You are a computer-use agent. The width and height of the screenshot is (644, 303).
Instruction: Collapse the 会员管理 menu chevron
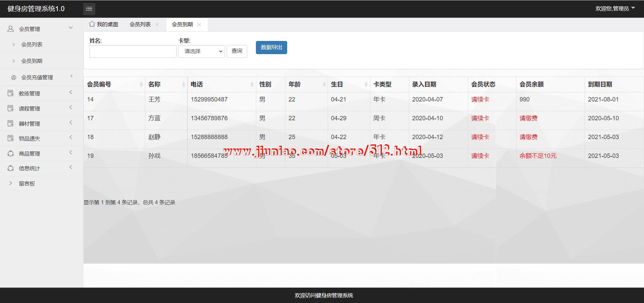pos(70,28)
